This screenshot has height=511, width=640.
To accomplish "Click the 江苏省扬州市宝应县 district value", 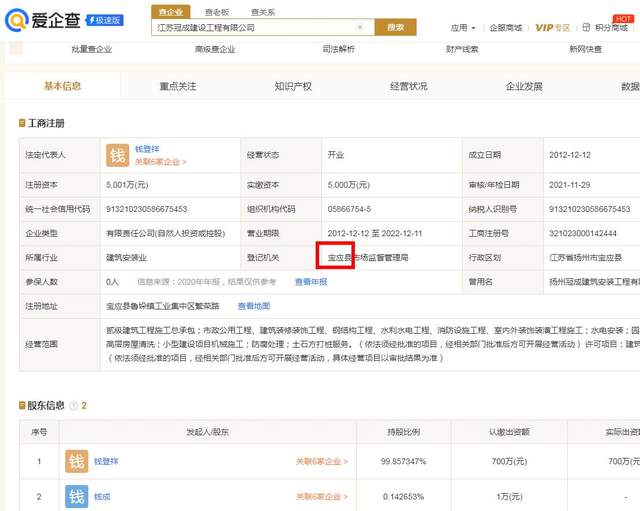I will coord(585,258).
